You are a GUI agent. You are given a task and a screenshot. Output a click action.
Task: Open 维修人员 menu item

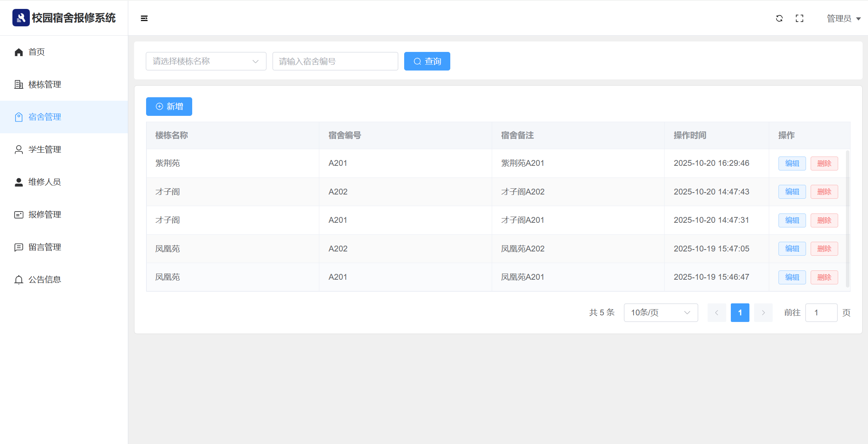[45, 182]
